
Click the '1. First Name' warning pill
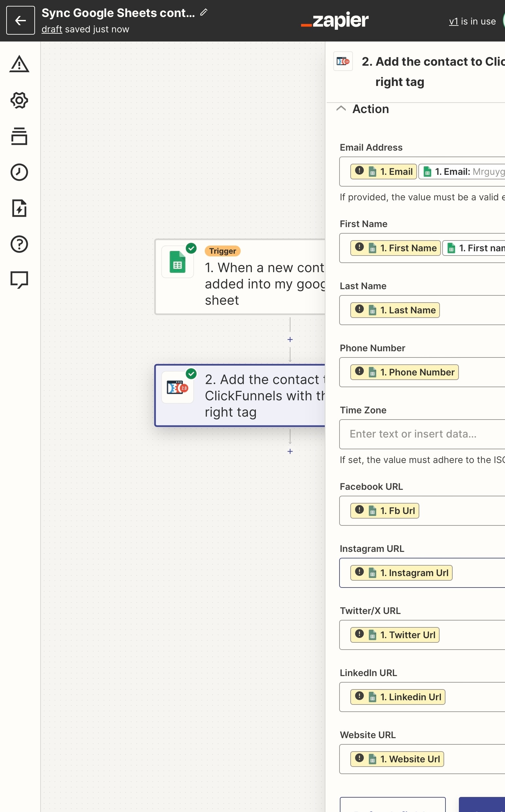tap(395, 248)
